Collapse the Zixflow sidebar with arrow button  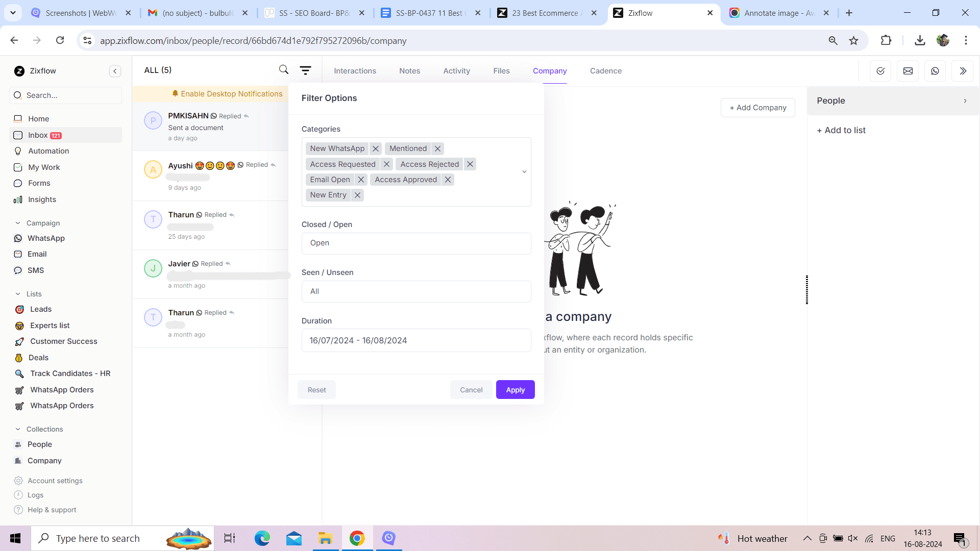[115, 71]
